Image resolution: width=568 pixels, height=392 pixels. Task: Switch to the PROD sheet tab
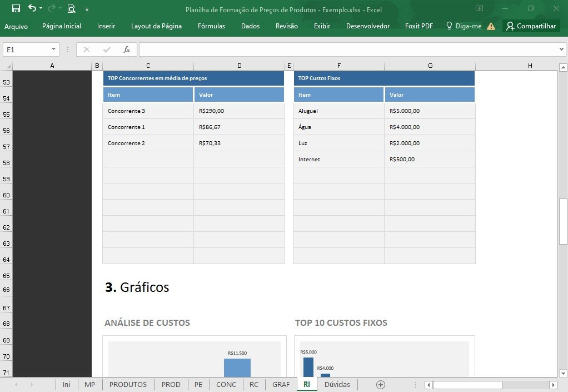[x=171, y=384]
